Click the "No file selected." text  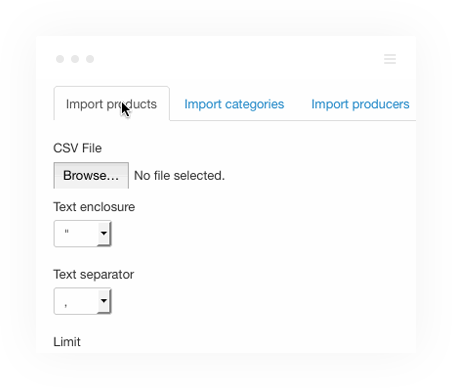pyautogui.click(x=179, y=176)
